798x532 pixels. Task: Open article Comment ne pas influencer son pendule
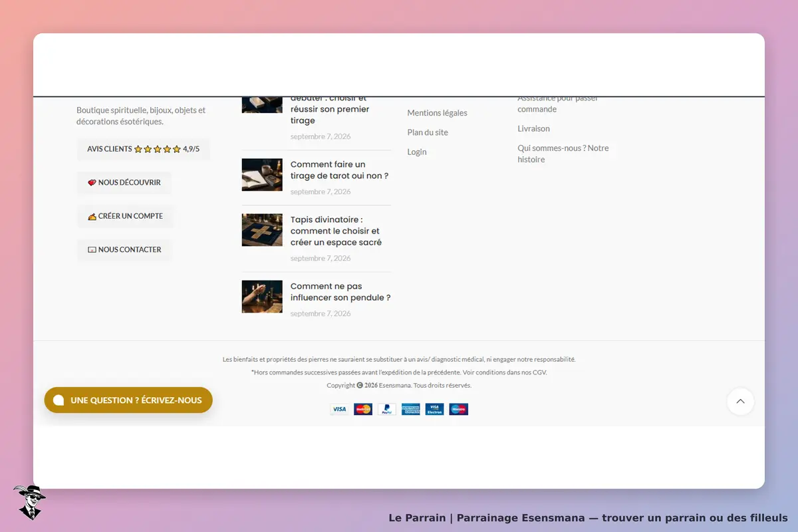[340, 292]
